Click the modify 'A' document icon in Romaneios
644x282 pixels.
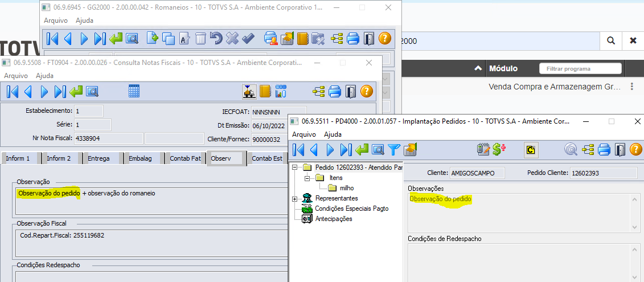[184, 39]
